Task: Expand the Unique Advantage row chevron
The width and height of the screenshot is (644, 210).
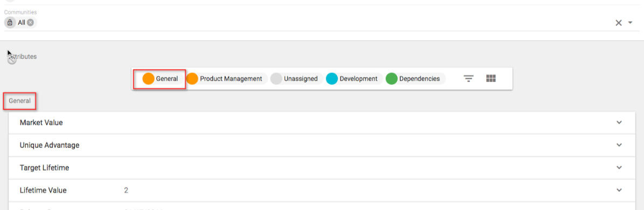Action: [x=619, y=145]
